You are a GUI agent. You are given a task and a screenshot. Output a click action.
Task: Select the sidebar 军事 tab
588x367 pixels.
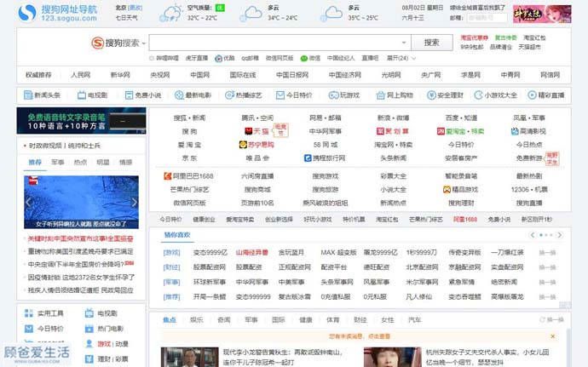click(58, 163)
